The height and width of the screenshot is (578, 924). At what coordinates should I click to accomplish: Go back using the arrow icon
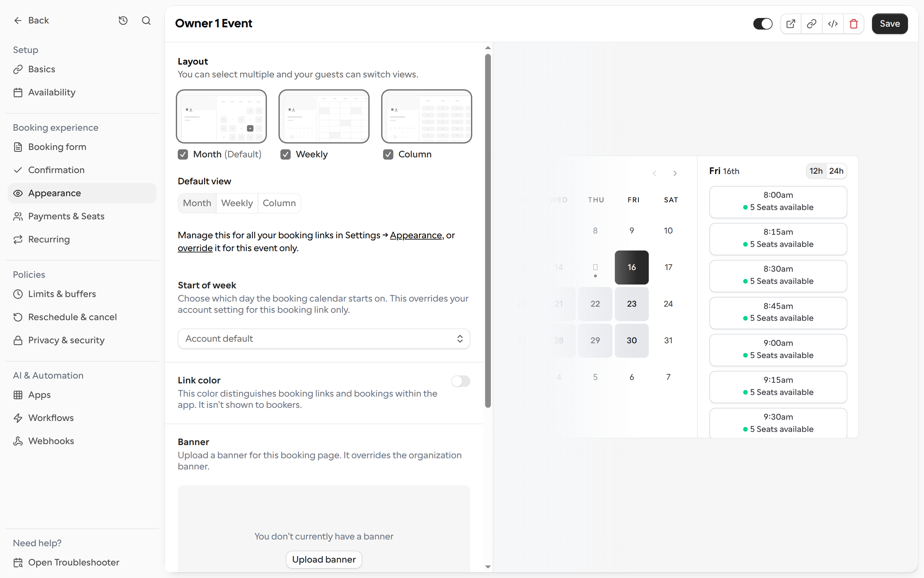(18, 21)
